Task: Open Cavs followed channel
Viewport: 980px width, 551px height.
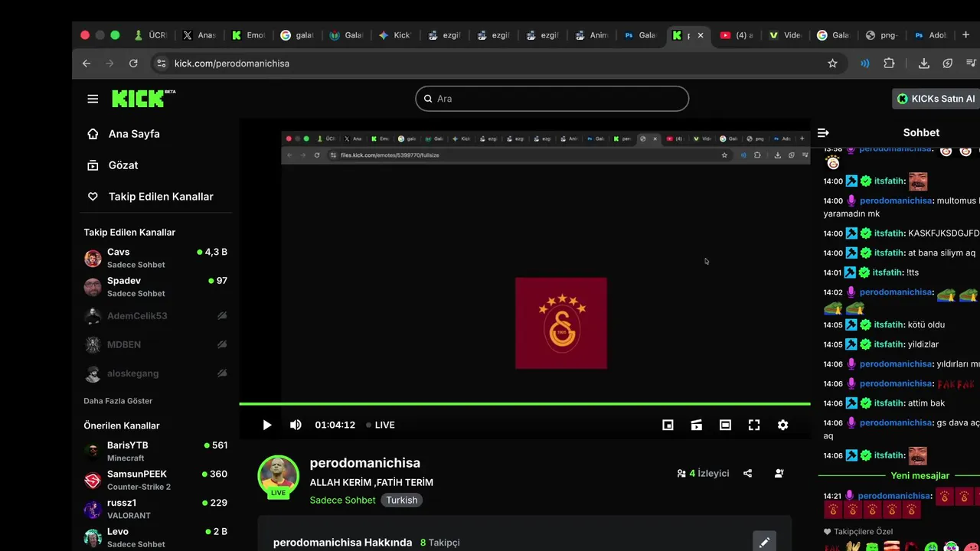Action: pyautogui.click(x=155, y=258)
